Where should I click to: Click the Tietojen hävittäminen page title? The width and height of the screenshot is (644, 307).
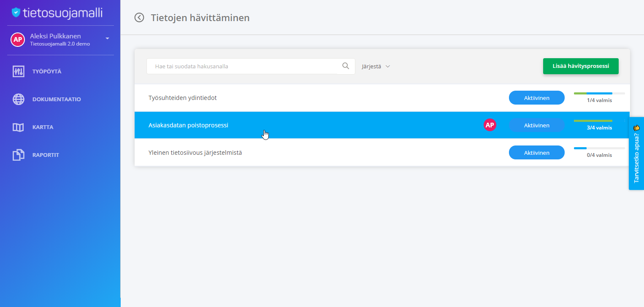coord(200,18)
